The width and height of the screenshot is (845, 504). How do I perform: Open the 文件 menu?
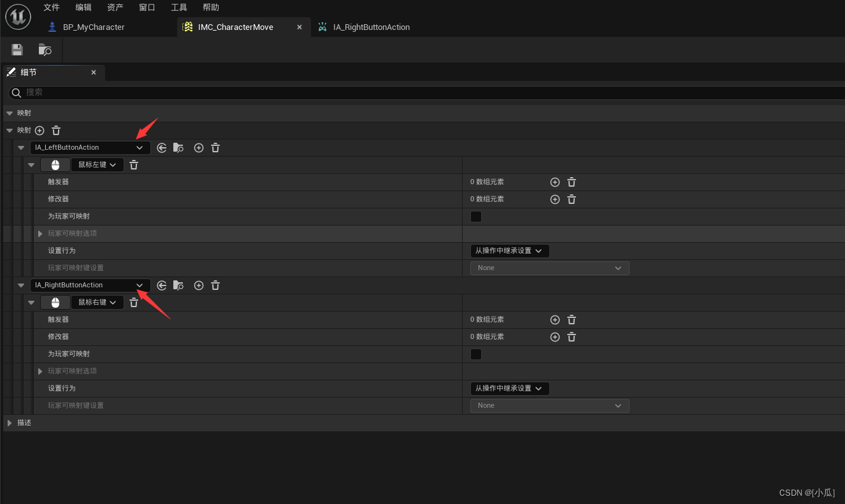point(52,8)
